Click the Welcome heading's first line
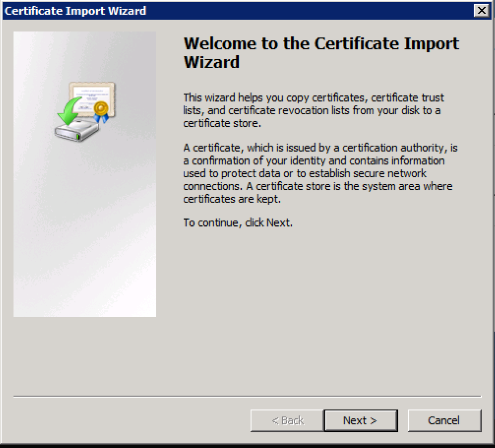 321,44
